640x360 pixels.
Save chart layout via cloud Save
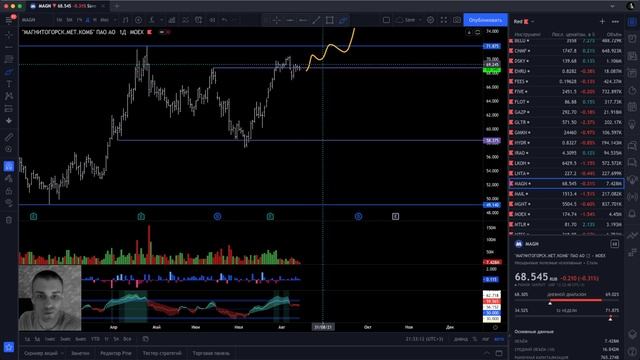point(406,20)
